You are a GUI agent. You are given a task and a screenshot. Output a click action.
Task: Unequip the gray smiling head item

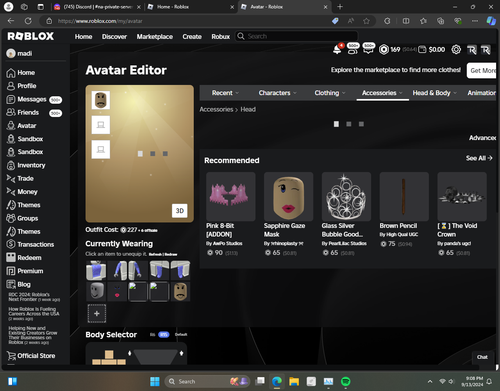[x=96, y=291]
